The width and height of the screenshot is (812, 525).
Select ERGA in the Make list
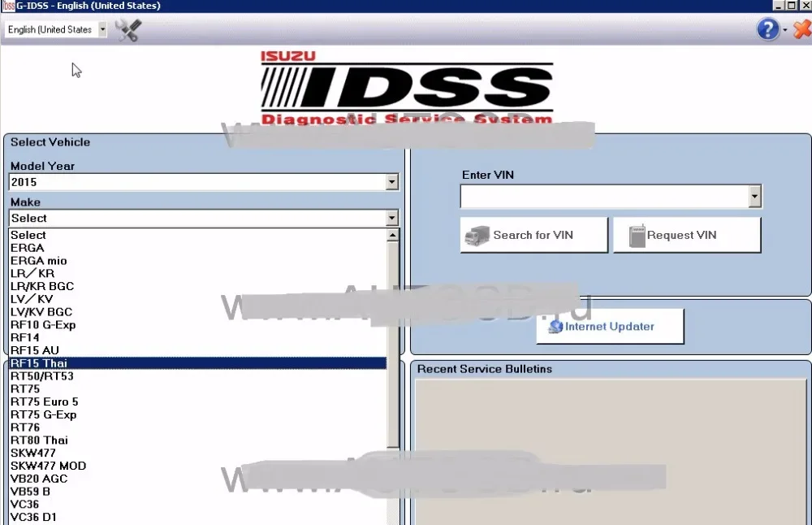(197, 248)
